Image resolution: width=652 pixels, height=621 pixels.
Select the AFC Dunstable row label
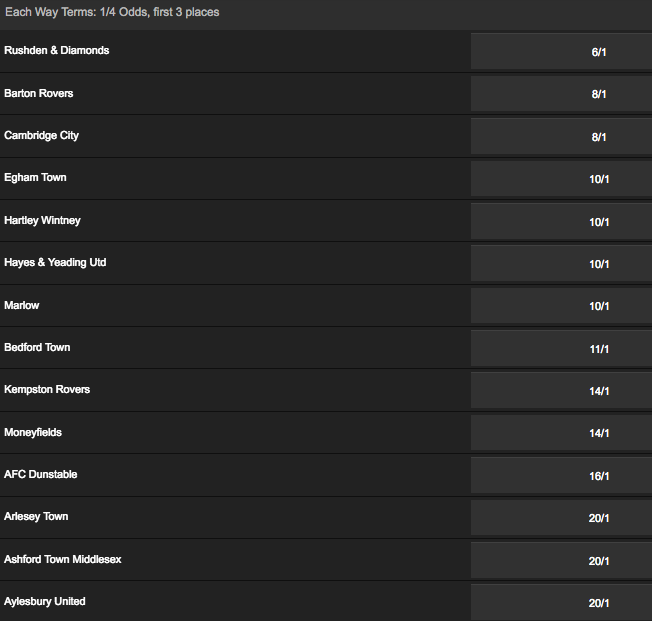(x=41, y=474)
